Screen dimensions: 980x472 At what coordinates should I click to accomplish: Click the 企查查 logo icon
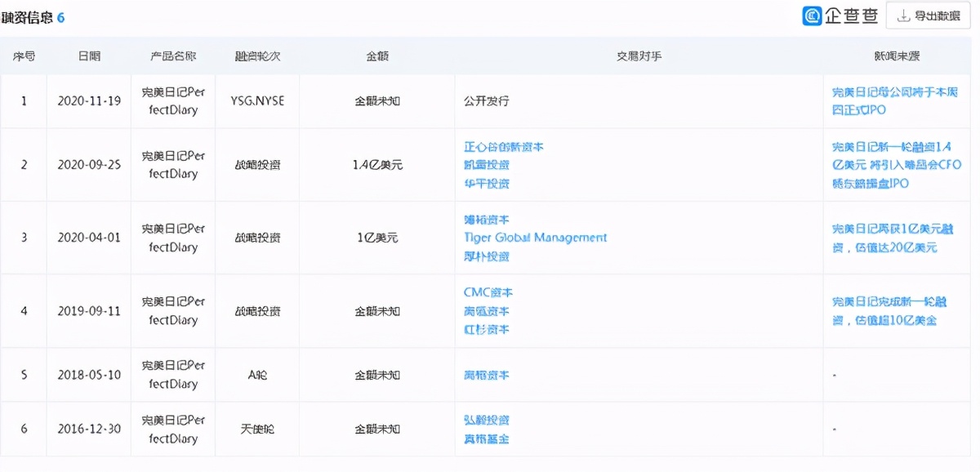click(812, 16)
